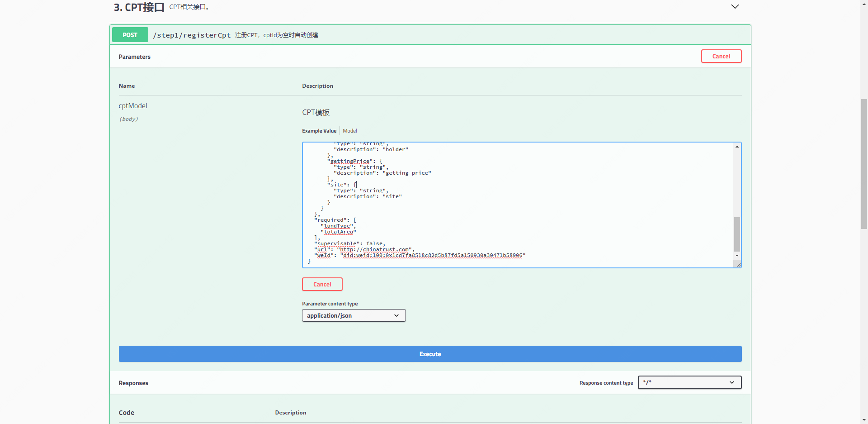Image resolution: width=868 pixels, height=424 pixels.
Task: Click the POST method badge
Action: [x=130, y=35]
